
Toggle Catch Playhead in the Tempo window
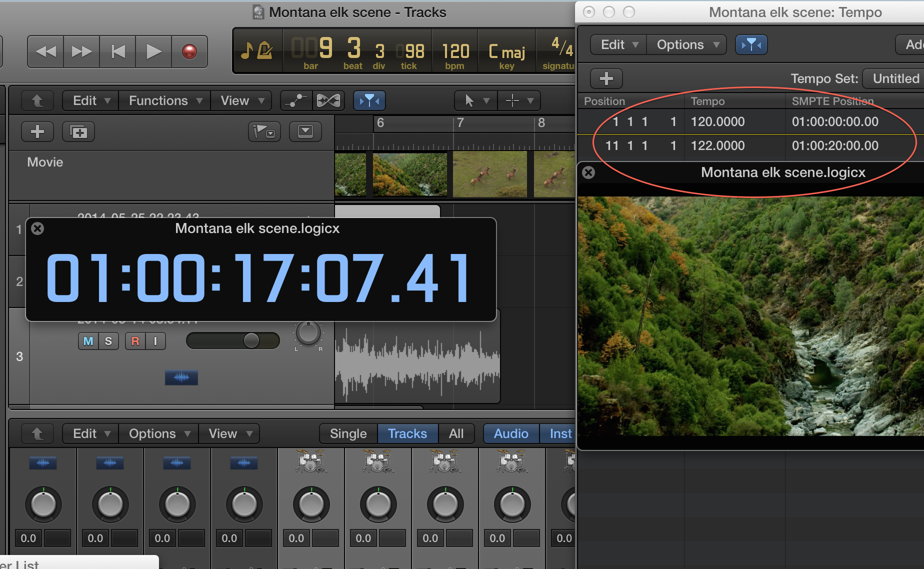[751, 44]
